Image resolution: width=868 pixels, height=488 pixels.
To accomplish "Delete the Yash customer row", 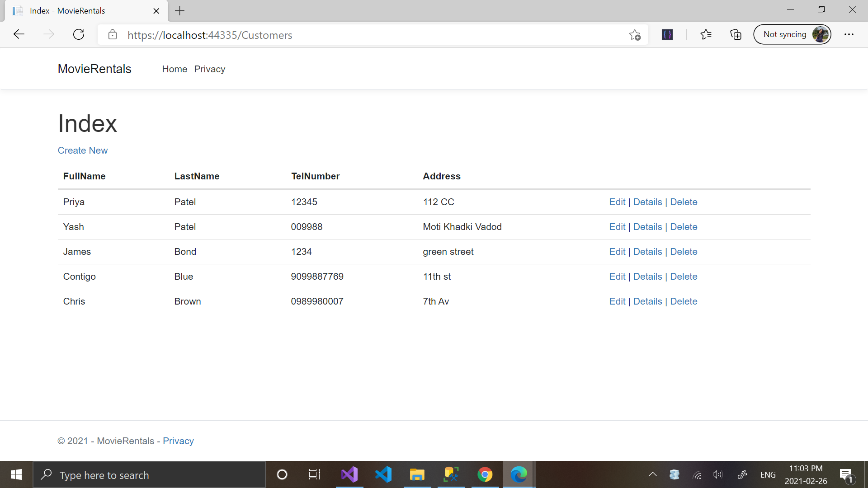I will click(684, 227).
